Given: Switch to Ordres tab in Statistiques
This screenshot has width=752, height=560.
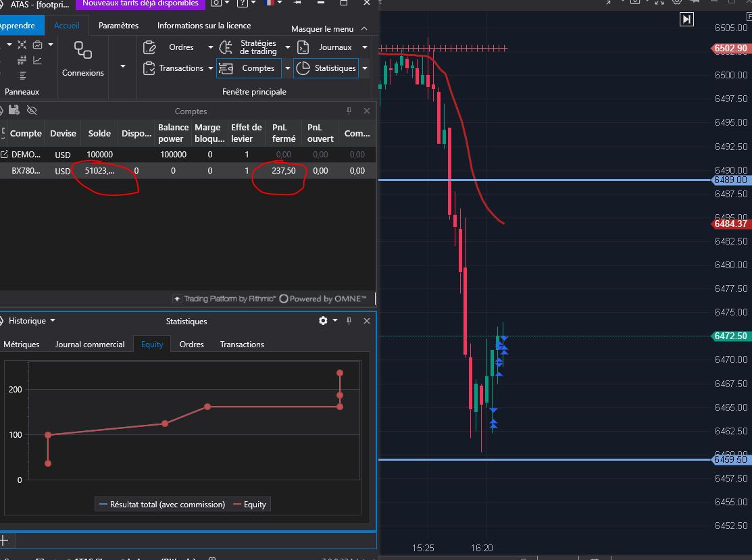Looking at the screenshot, I should click(191, 345).
